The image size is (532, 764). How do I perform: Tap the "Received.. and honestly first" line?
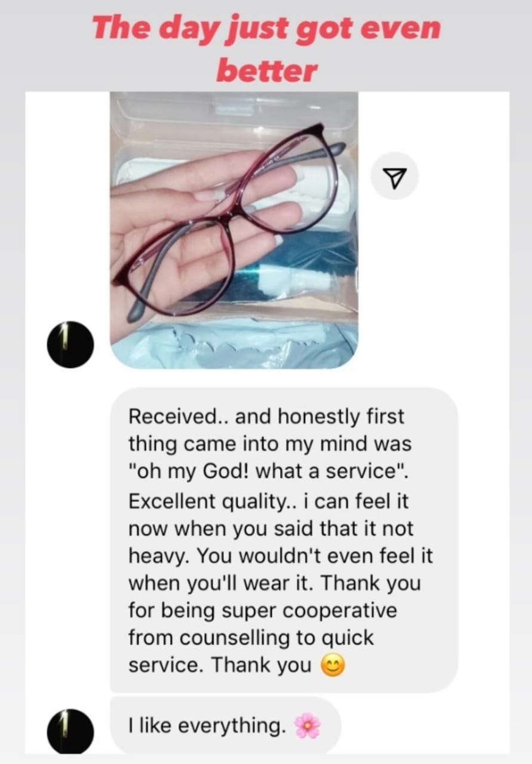coord(266,416)
